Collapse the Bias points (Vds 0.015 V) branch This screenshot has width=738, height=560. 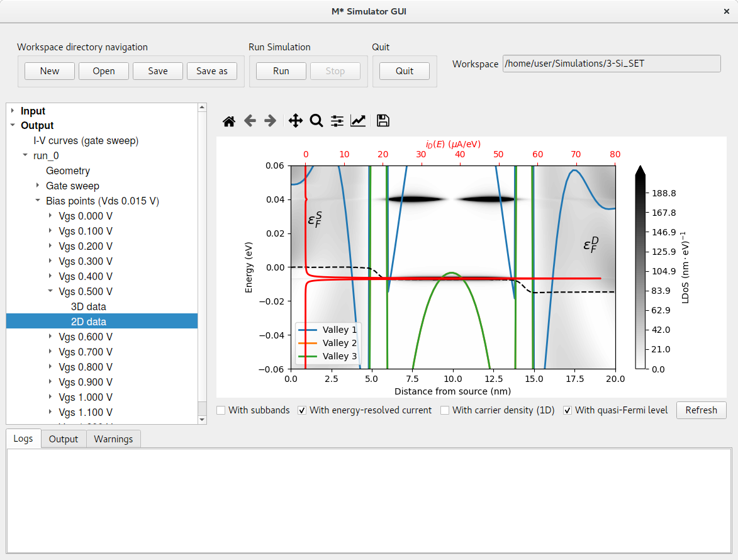pyautogui.click(x=37, y=201)
